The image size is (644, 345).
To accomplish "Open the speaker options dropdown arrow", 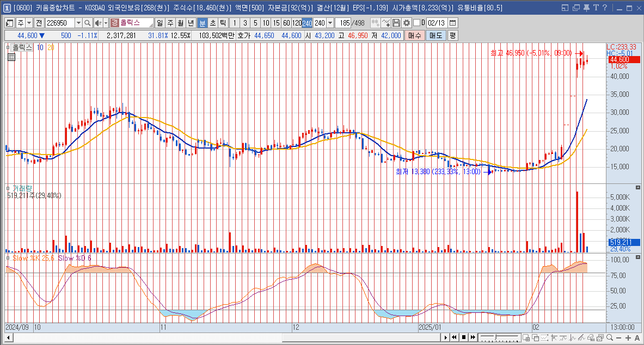I will 106,23.
